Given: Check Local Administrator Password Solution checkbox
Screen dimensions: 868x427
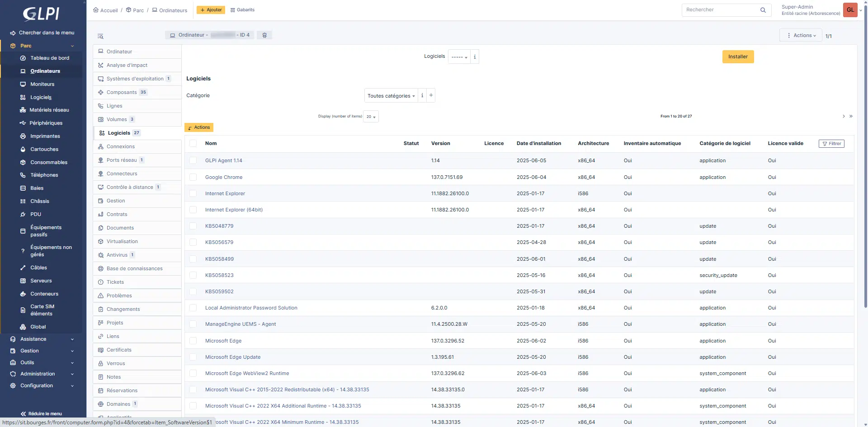Looking at the screenshot, I should (x=193, y=308).
